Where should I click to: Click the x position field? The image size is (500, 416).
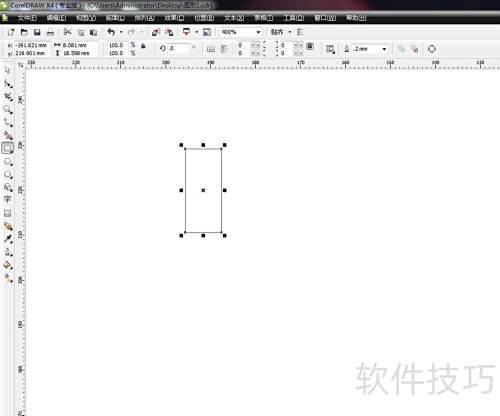click(x=32, y=45)
